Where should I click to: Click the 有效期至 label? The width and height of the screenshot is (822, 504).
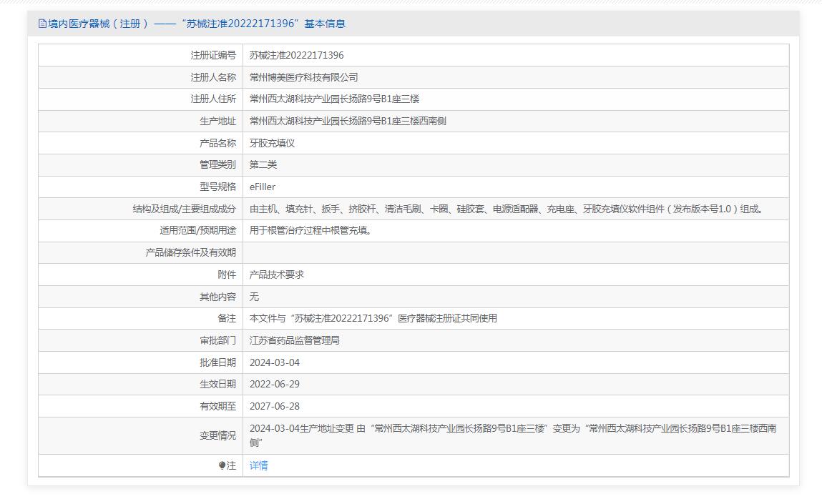click(218, 406)
